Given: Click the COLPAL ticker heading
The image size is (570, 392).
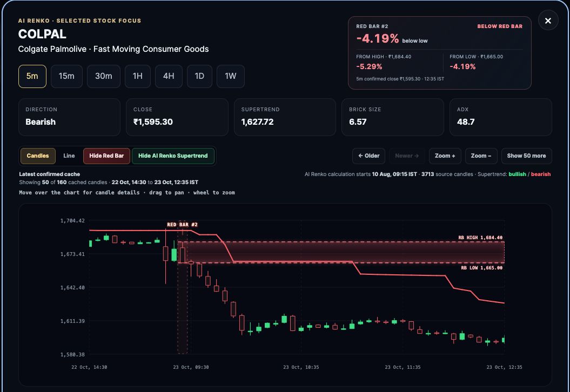Looking at the screenshot, I should click(42, 34).
